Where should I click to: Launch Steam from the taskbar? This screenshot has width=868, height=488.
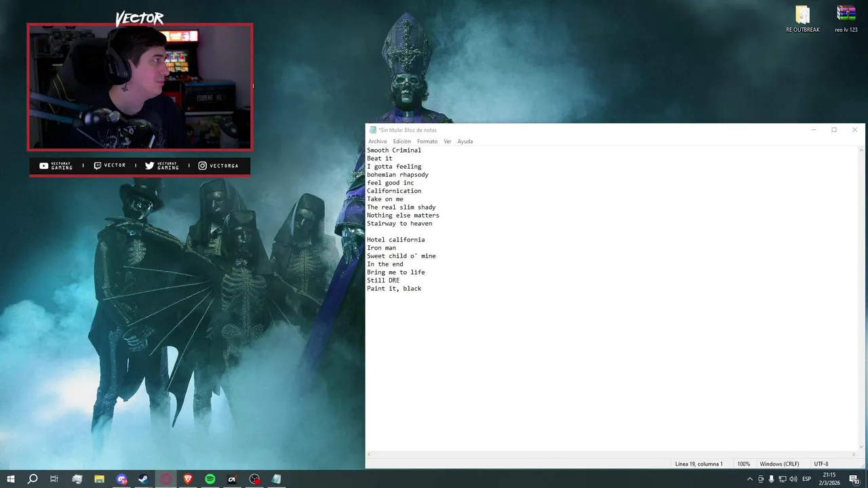point(144,479)
